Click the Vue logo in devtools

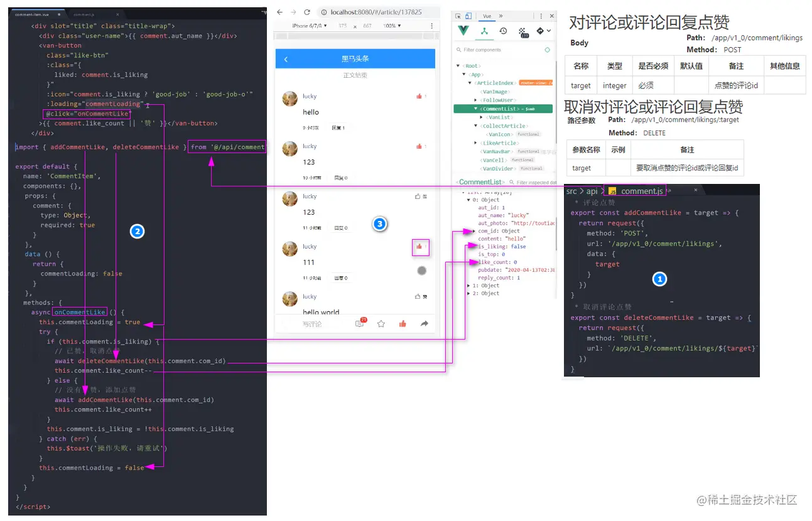(x=463, y=31)
